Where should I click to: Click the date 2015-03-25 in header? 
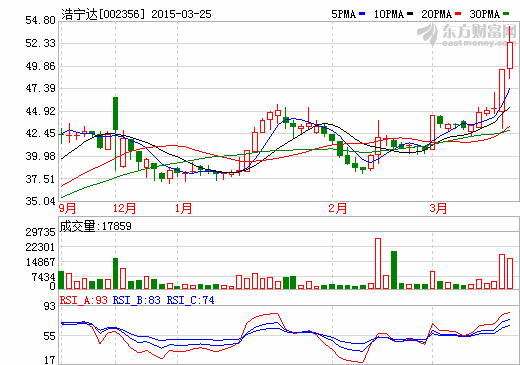(x=181, y=14)
